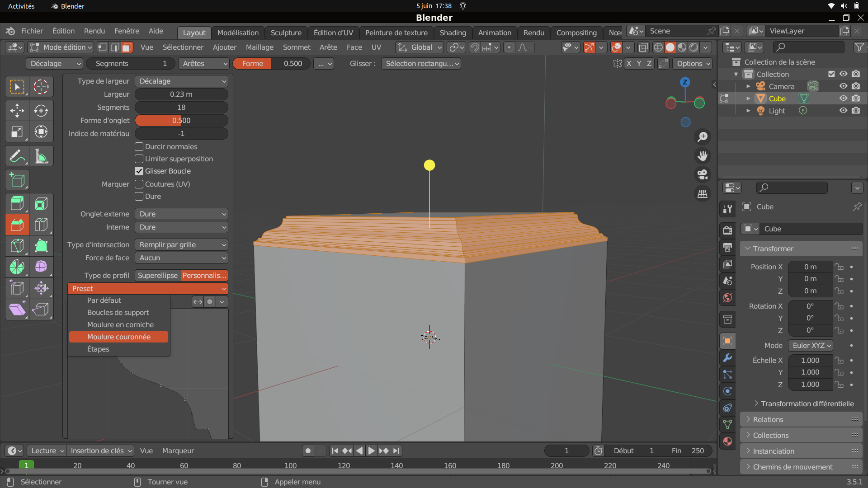Select the Knife tool icon

click(17, 246)
